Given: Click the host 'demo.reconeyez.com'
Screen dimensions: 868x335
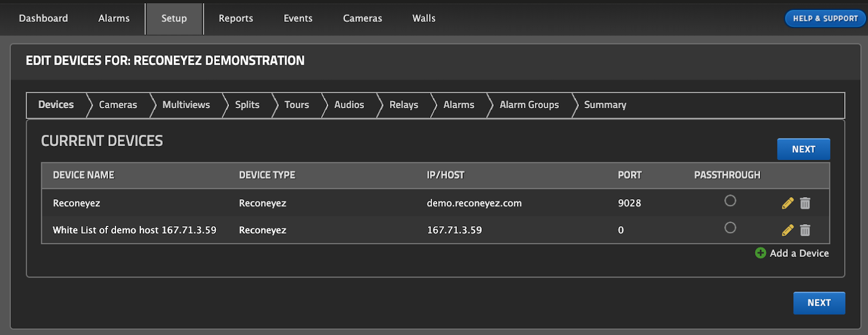Looking at the screenshot, I should pos(474,203).
